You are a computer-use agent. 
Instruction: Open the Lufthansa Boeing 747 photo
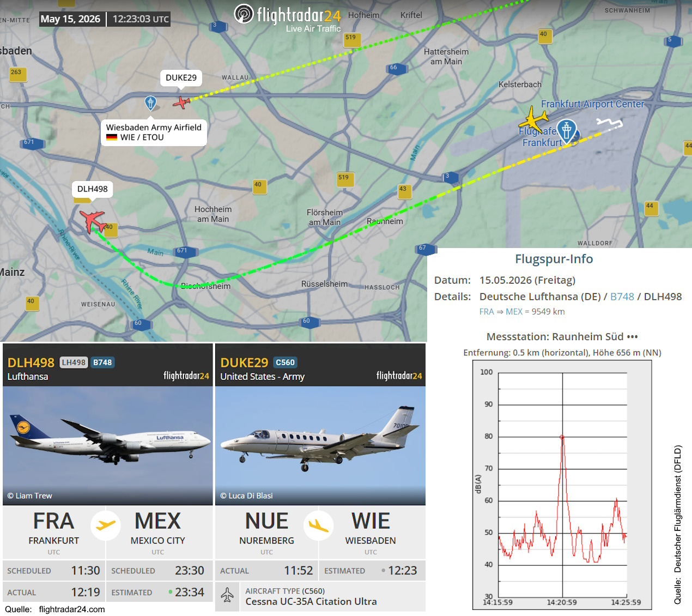coord(107,445)
